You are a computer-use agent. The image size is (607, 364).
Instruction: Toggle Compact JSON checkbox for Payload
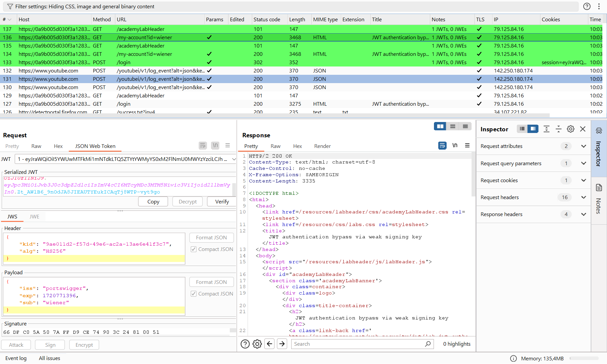pos(193,294)
